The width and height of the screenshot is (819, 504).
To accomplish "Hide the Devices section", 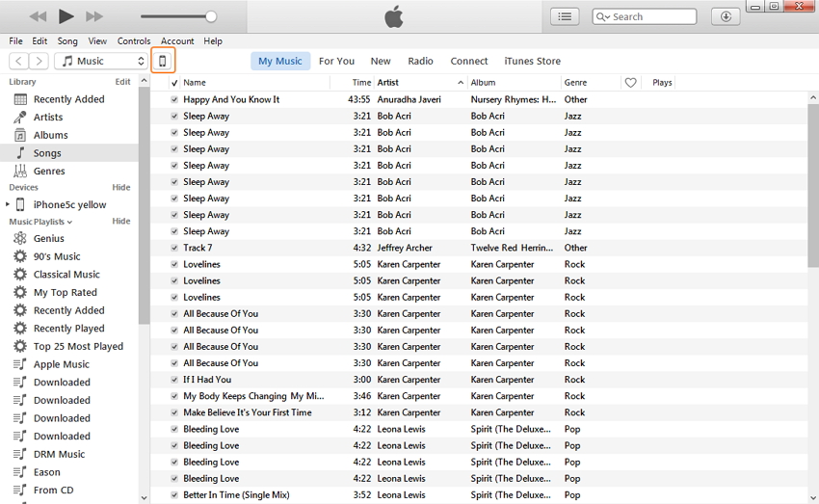I will coord(120,187).
